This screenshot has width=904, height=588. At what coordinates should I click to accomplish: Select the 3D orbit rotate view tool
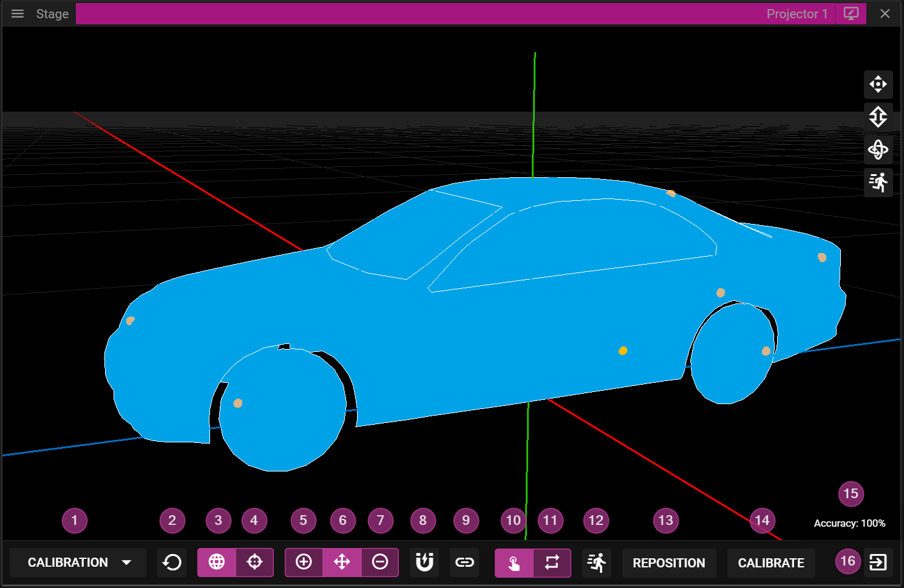(878, 150)
